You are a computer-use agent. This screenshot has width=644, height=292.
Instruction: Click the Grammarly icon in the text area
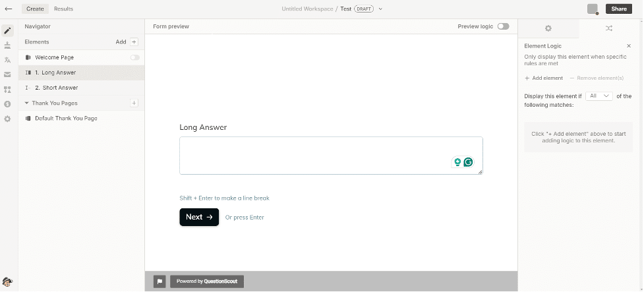(468, 162)
